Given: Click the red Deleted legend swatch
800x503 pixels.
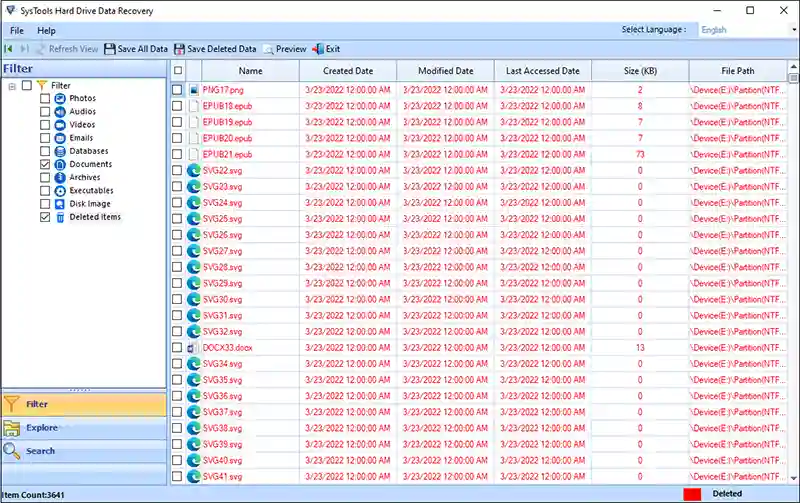Looking at the screenshot, I should [x=692, y=494].
